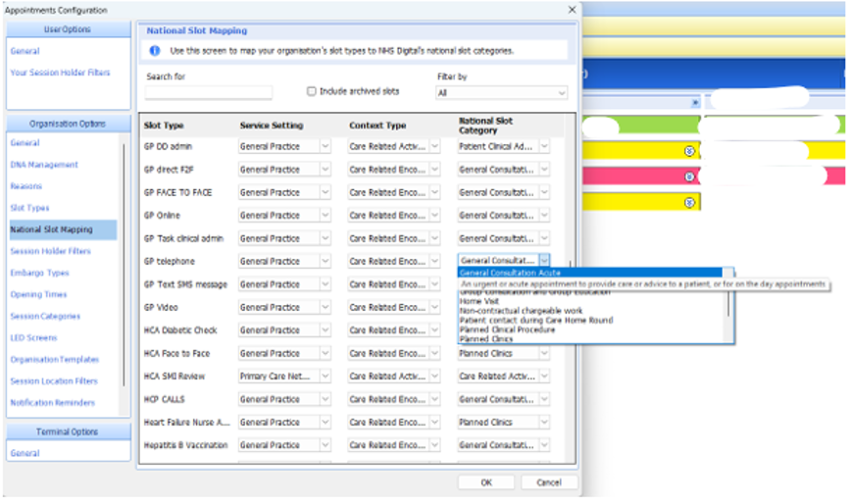This screenshot has width=851, height=504.
Task: Open Opening Times
Action: tap(38, 294)
